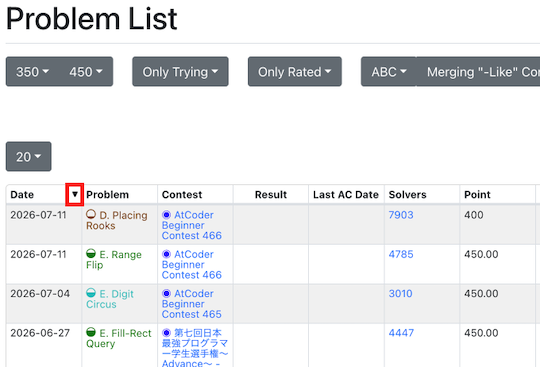Click the Problem column header
540x367 pixels.
[x=107, y=195]
